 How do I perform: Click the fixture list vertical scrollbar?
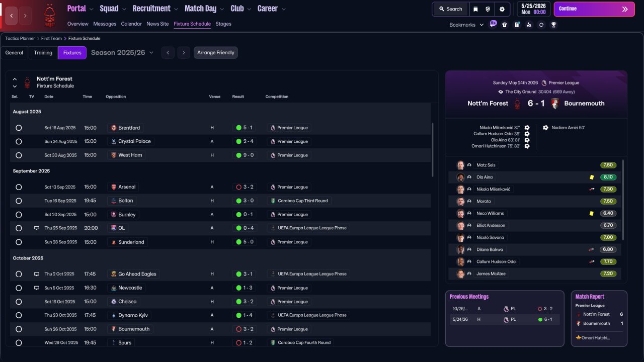tap(433, 150)
